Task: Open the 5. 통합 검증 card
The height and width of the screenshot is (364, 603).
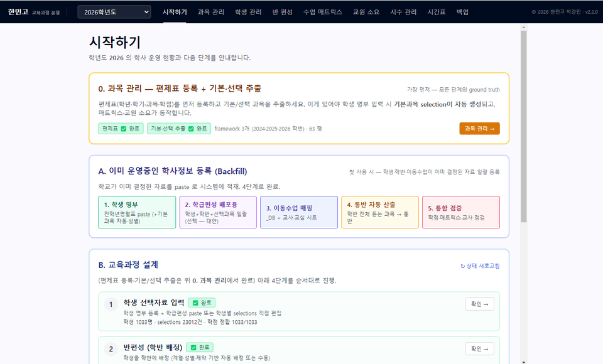Action: click(x=461, y=212)
